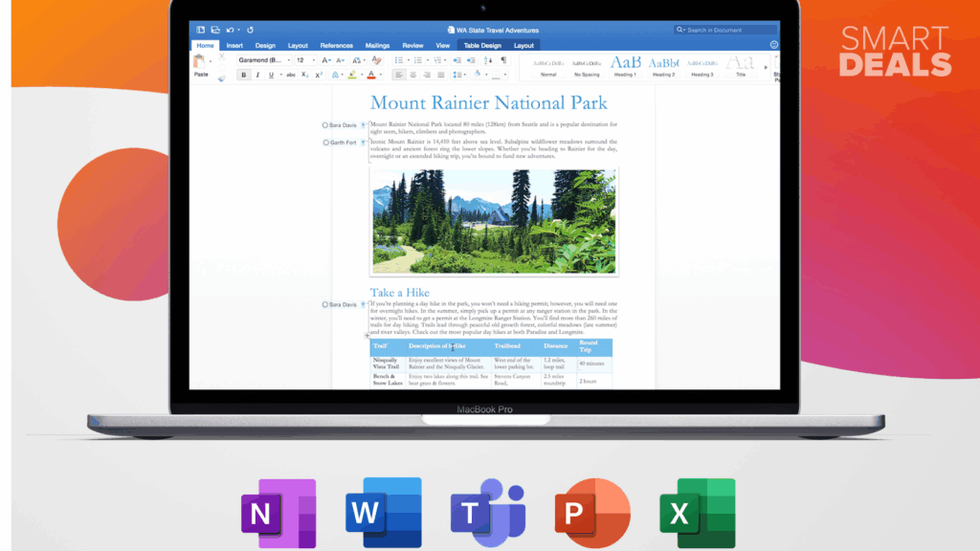Open the Undo history dropdown arrow
Viewport: 980px width, 551px height.
tap(238, 30)
